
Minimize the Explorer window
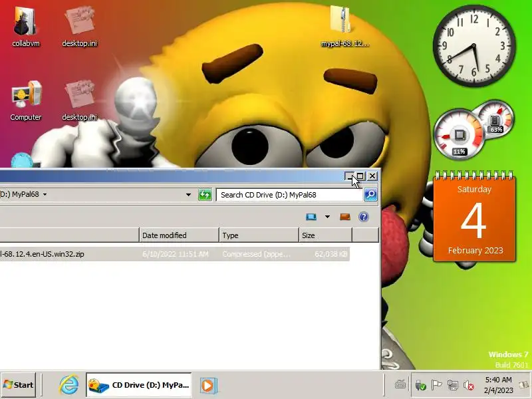[x=348, y=176]
